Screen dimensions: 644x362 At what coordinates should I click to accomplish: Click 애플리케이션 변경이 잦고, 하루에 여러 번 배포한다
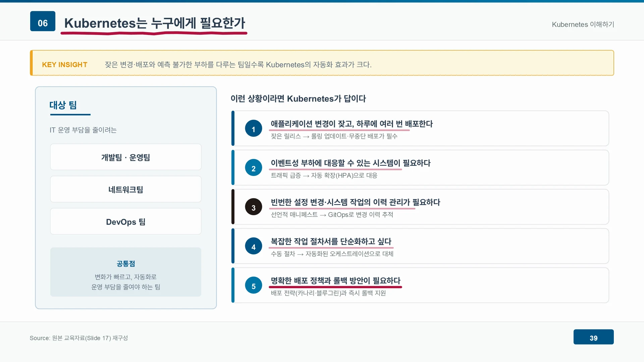click(x=352, y=124)
